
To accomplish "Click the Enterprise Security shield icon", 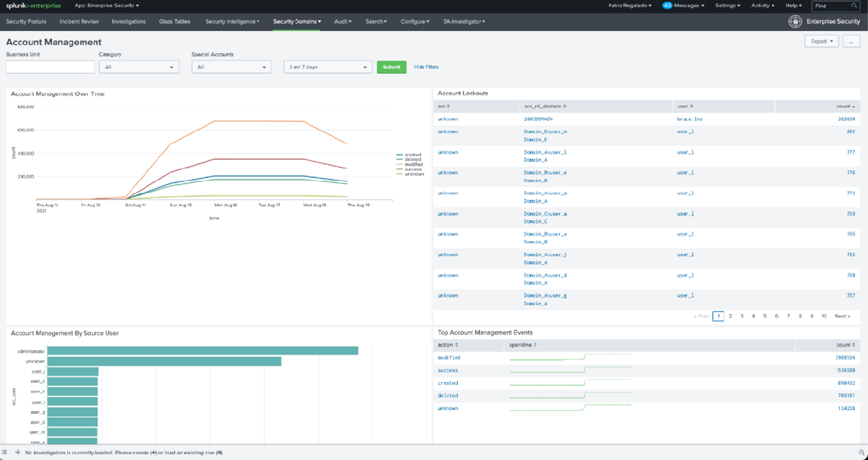I will tap(796, 22).
